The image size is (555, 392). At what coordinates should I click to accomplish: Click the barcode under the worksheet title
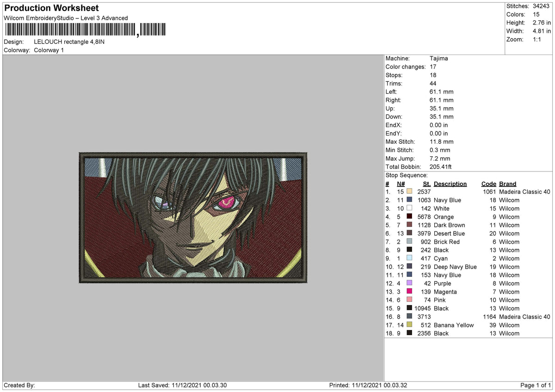[85, 31]
